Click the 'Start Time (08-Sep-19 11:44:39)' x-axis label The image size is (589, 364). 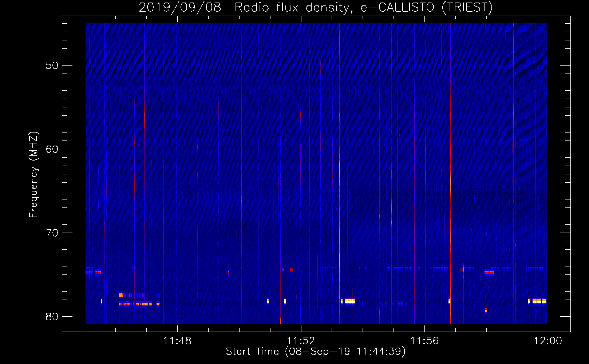316,352
